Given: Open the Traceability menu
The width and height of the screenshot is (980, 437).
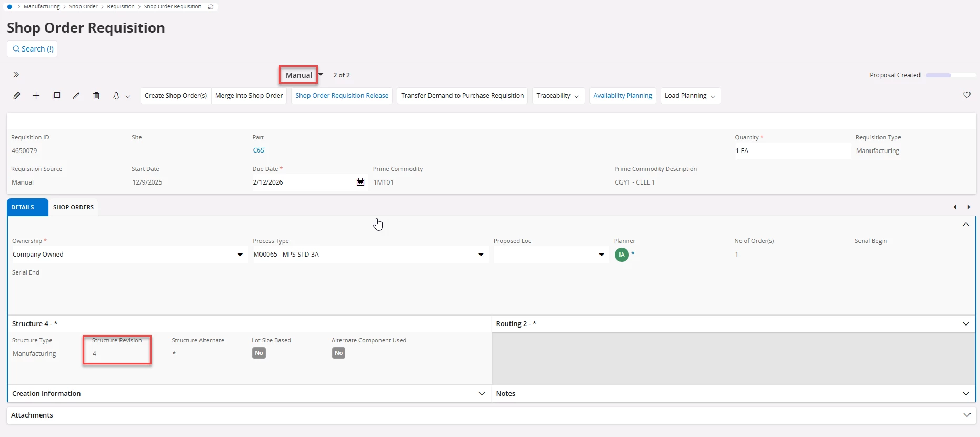Looking at the screenshot, I should point(558,96).
